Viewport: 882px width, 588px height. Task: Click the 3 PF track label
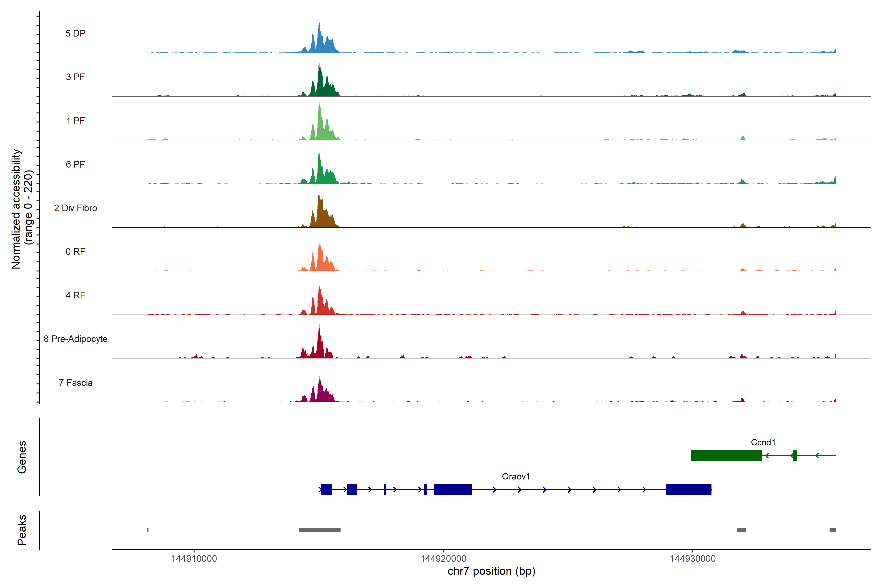[75, 77]
